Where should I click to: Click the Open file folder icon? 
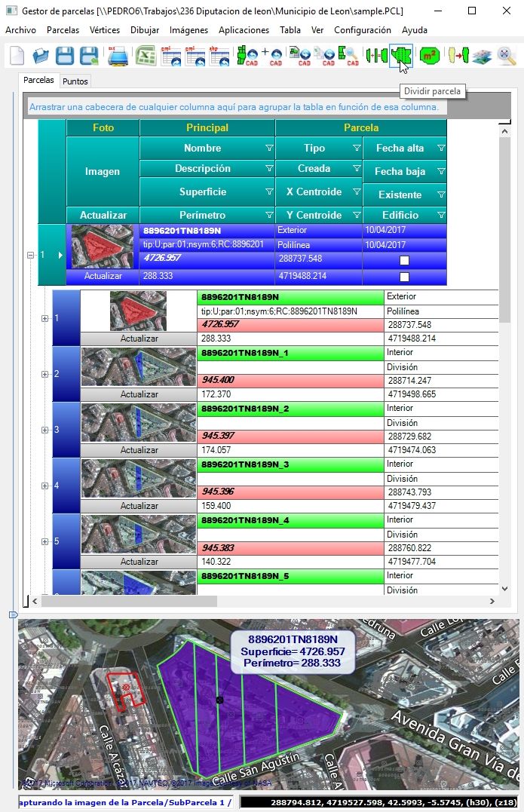point(41,55)
